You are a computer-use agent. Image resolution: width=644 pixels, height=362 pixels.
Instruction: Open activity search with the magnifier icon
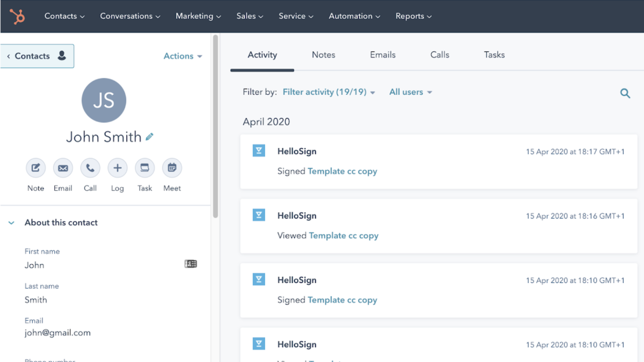pyautogui.click(x=625, y=93)
